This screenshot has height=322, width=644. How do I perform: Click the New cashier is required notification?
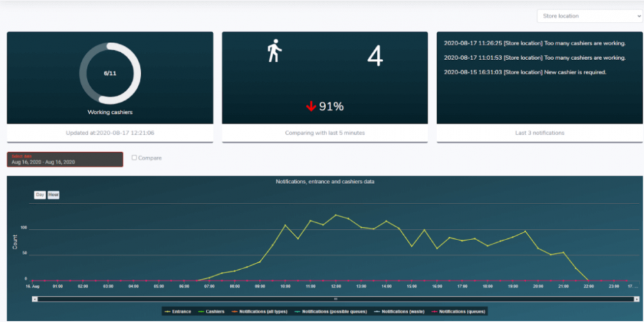(x=526, y=72)
